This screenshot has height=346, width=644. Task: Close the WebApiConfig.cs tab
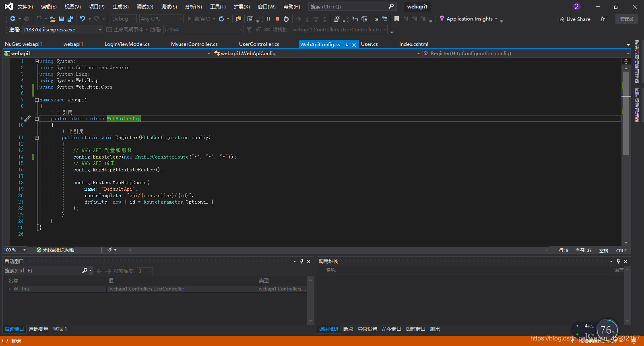(354, 45)
